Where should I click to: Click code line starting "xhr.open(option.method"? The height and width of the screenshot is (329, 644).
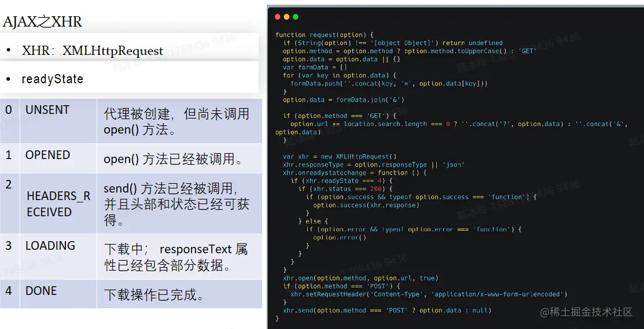[360, 278]
